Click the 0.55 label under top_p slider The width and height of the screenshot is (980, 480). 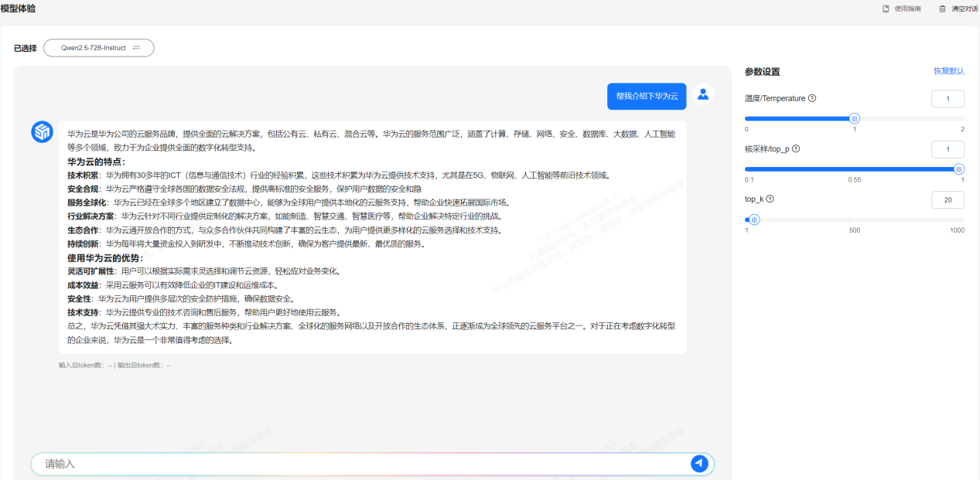(855, 179)
